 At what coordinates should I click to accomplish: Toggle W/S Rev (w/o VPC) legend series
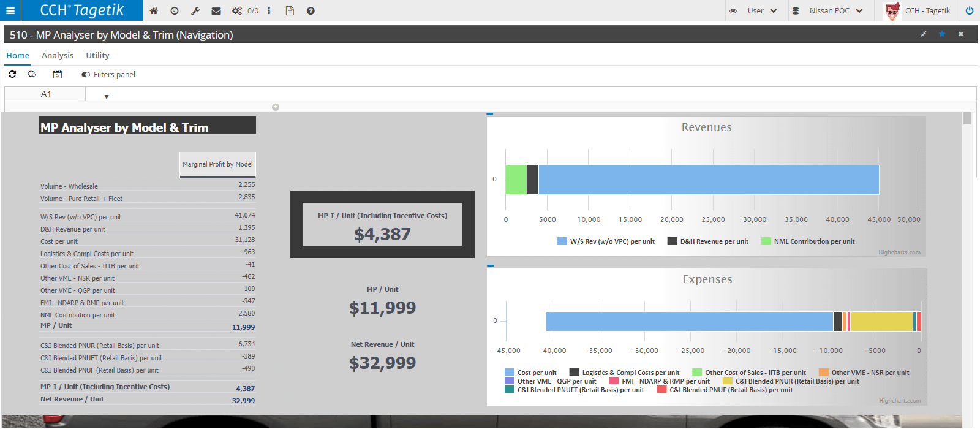tap(605, 241)
